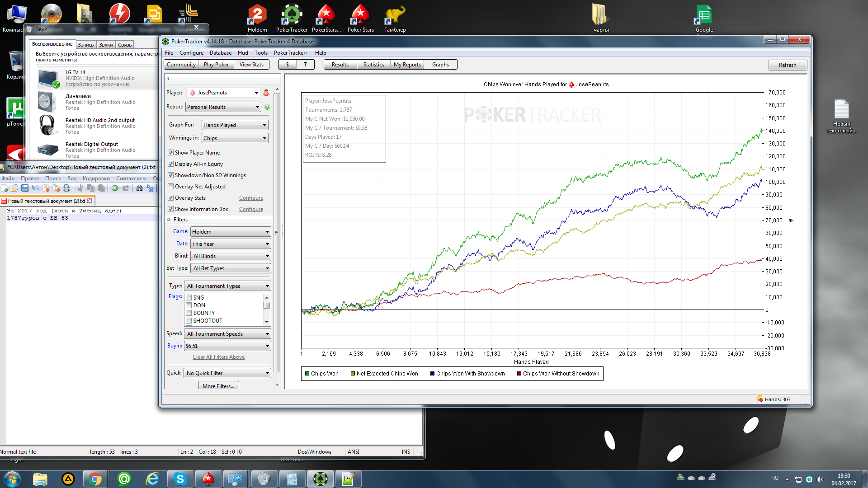Open the PokerTracker desktop shortcut

pyautogui.click(x=292, y=18)
